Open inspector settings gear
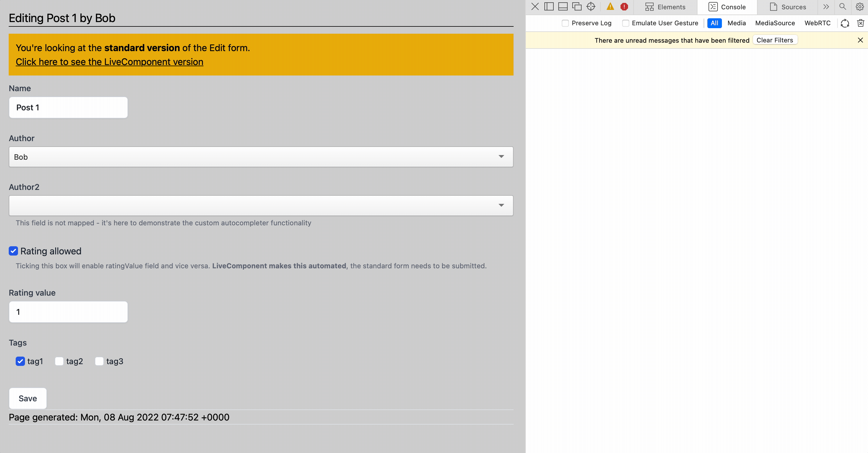 point(860,7)
